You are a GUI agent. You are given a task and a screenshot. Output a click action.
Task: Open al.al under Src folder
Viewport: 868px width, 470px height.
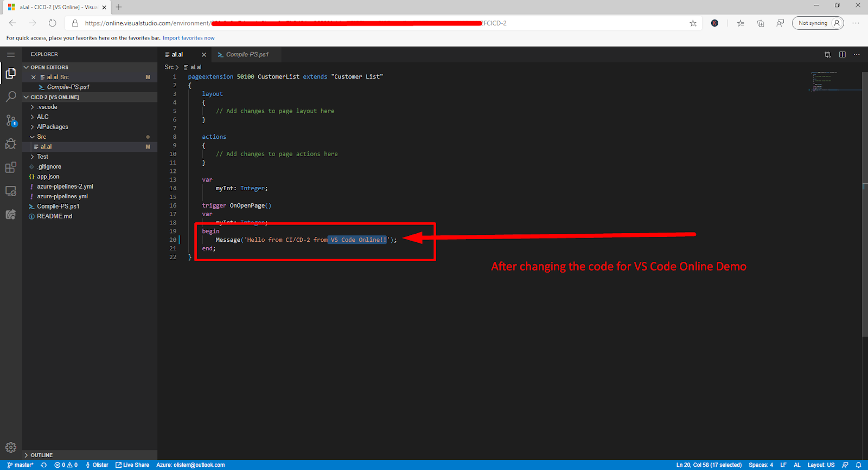pyautogui.click(x=90, y=147)
